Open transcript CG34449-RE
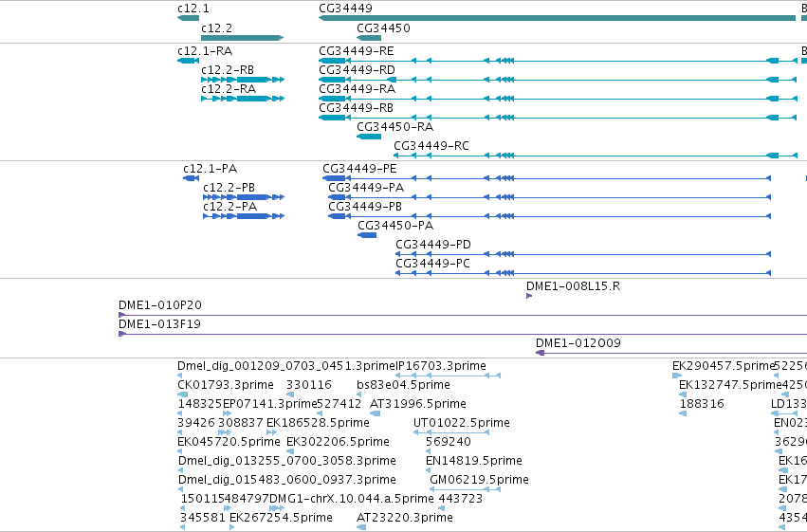 558,61
